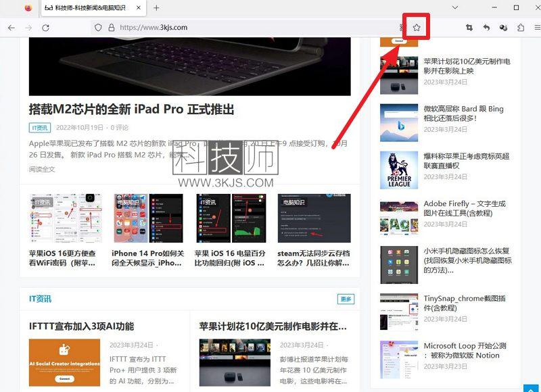The height and width of the screenshot is (392, 541).
Task: Click the shield tracking protection icon
Action: point(98,28)
